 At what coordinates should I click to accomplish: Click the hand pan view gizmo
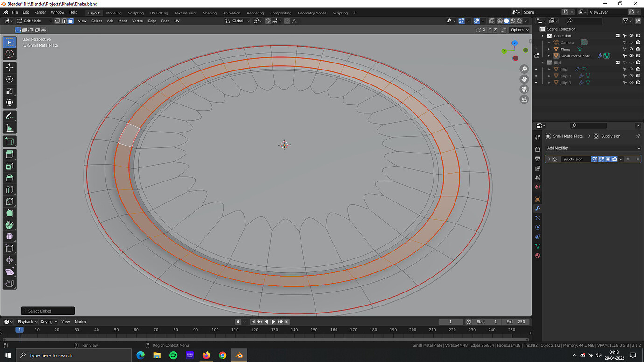524,79
